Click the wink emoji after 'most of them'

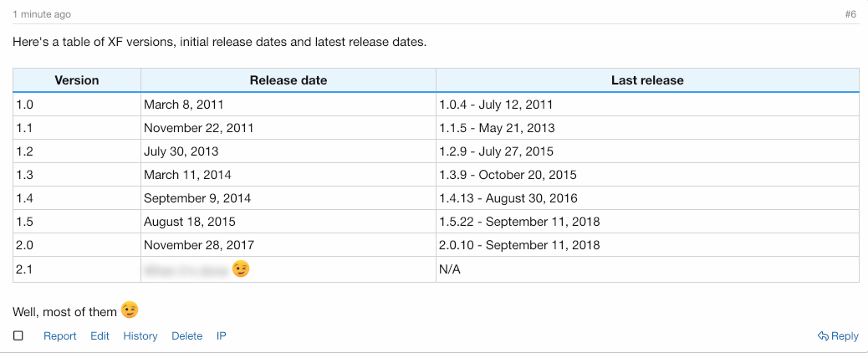click(129, 310)
